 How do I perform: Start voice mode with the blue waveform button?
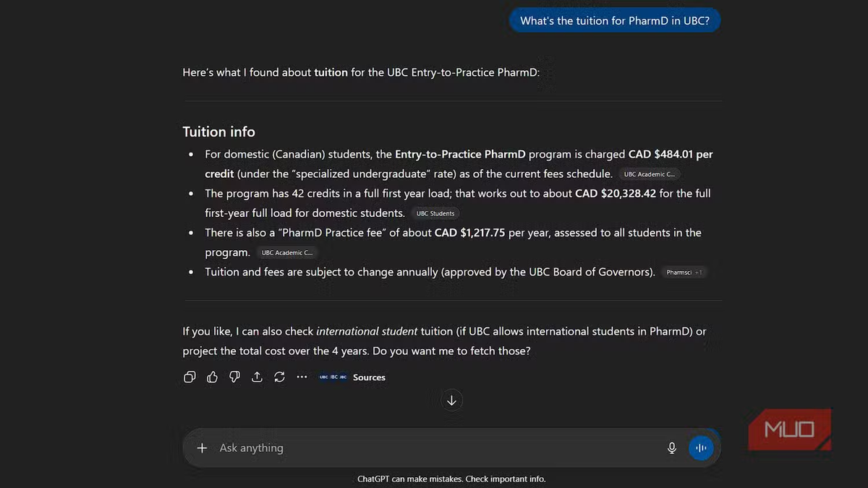coord(700,448)
